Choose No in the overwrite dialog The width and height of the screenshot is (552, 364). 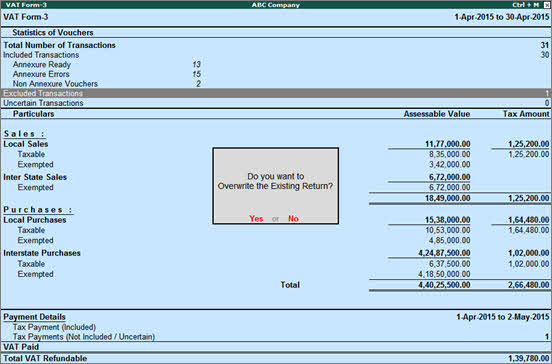click(x=293, y=219)
